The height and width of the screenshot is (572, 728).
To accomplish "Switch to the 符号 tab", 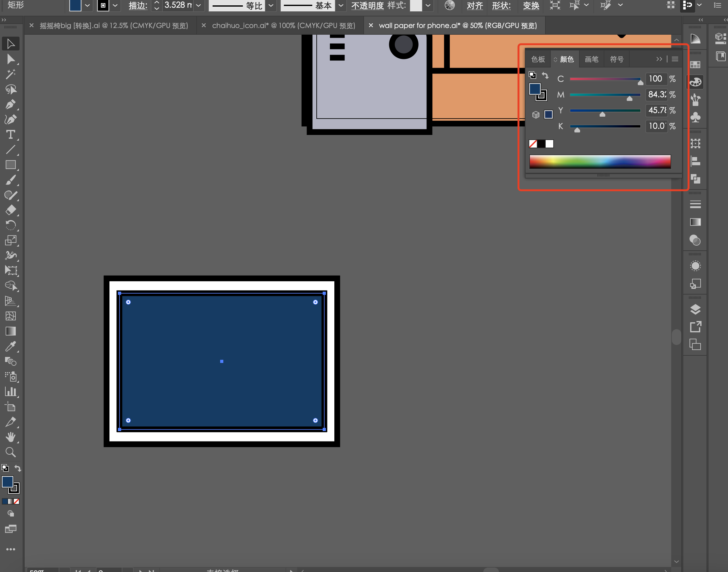I will tap(616, 59).
